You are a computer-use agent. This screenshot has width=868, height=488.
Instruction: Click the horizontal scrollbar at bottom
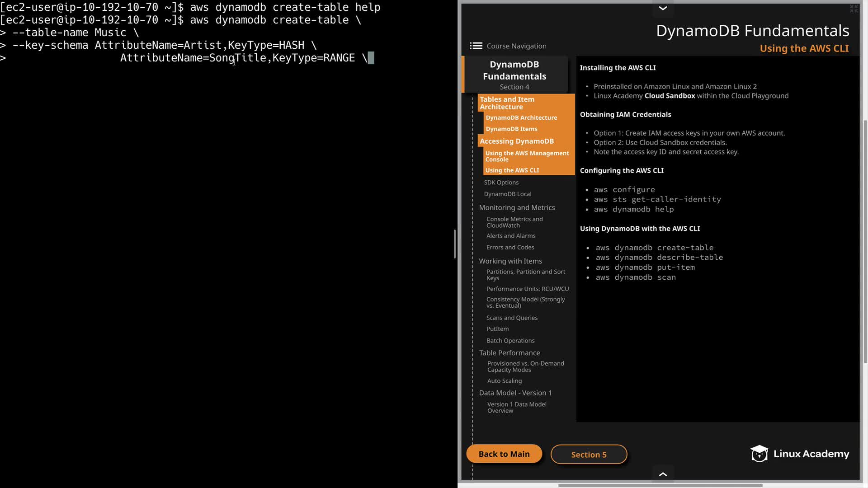tap(660, 485)
